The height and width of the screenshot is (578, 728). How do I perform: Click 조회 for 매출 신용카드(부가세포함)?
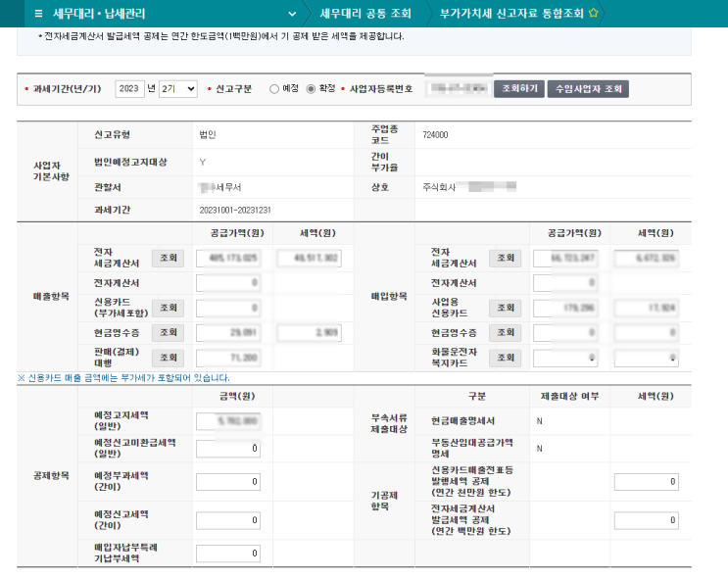click(x=169, y=308)
